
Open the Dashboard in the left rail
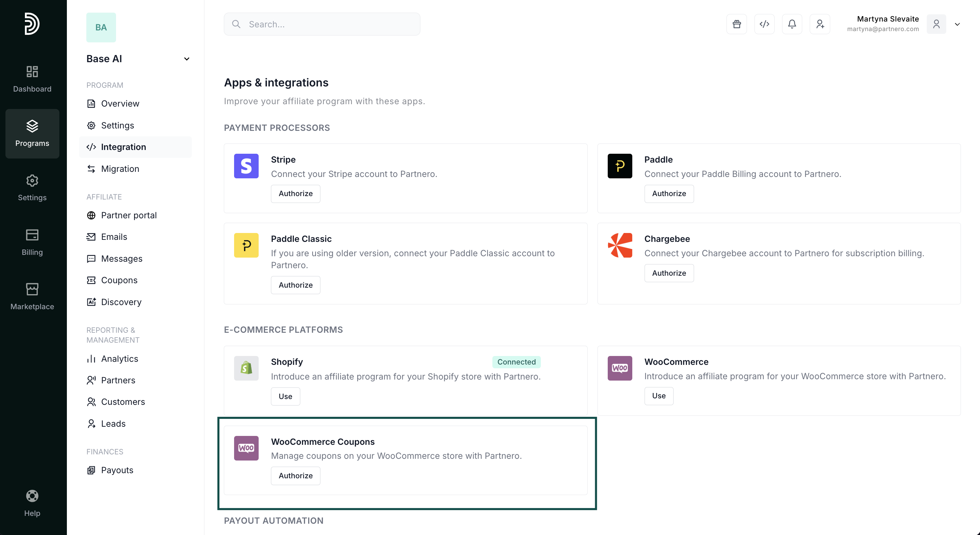[32, 79]
